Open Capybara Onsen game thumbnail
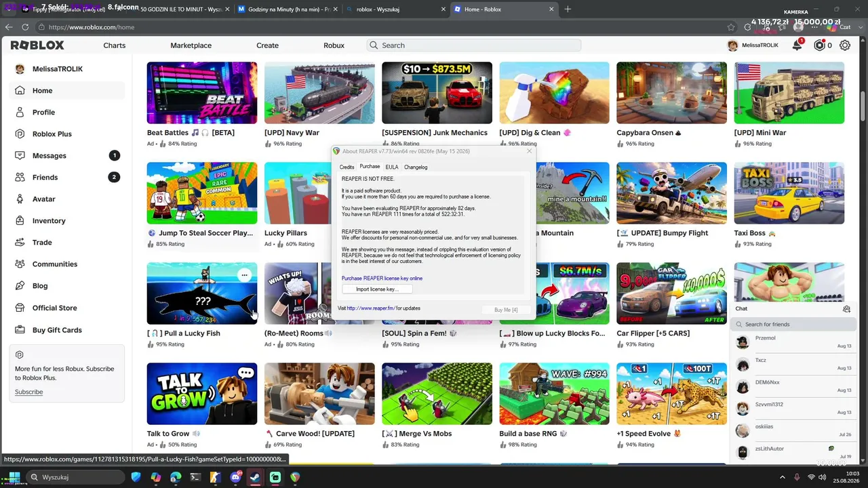Viewport: 868px width, 488px height. [x=671, y=93]
